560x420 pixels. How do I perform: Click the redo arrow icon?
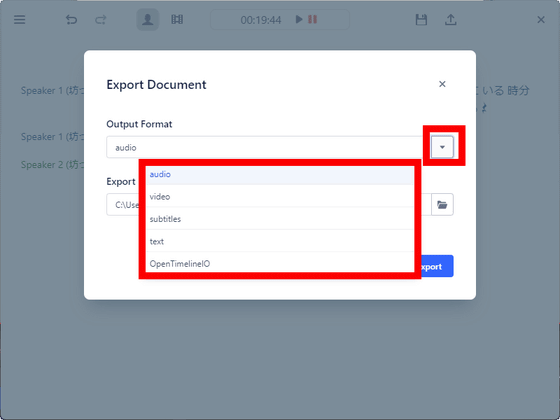click(x=100, y=19)
